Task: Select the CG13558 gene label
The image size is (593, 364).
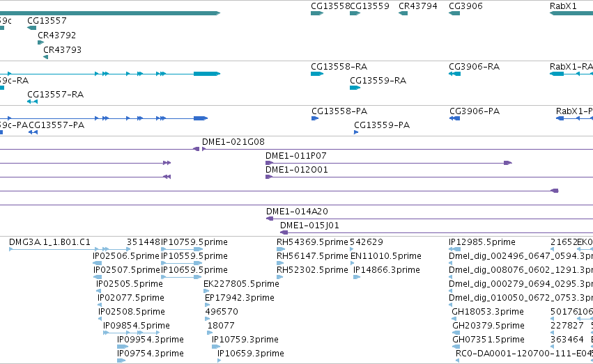Action: pyautogui.click(x=330, y=6)
